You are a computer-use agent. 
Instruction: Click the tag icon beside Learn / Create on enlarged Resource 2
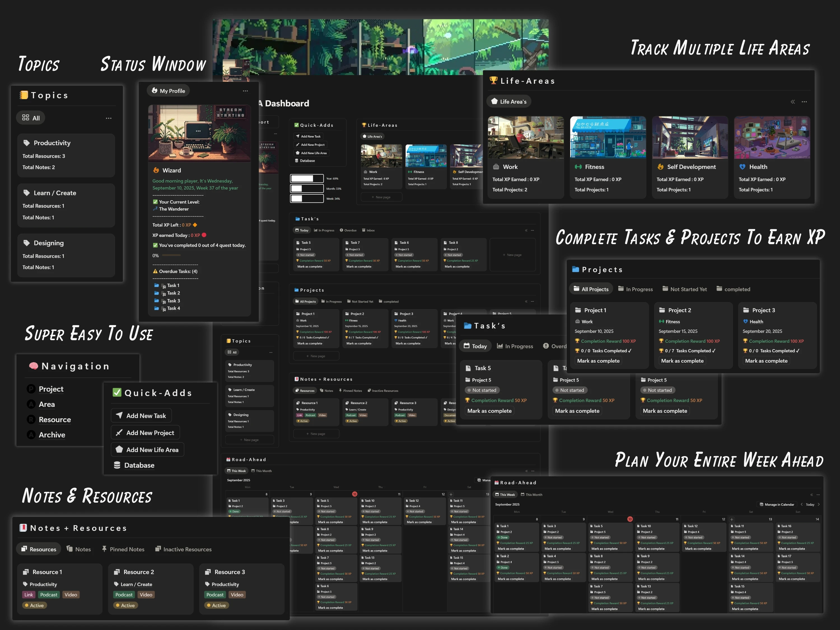click(116, 584)
